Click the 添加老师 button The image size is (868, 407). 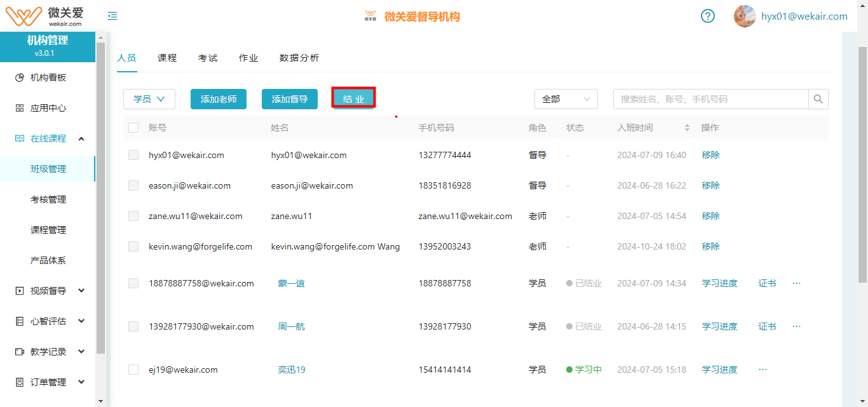pos(219,99)
